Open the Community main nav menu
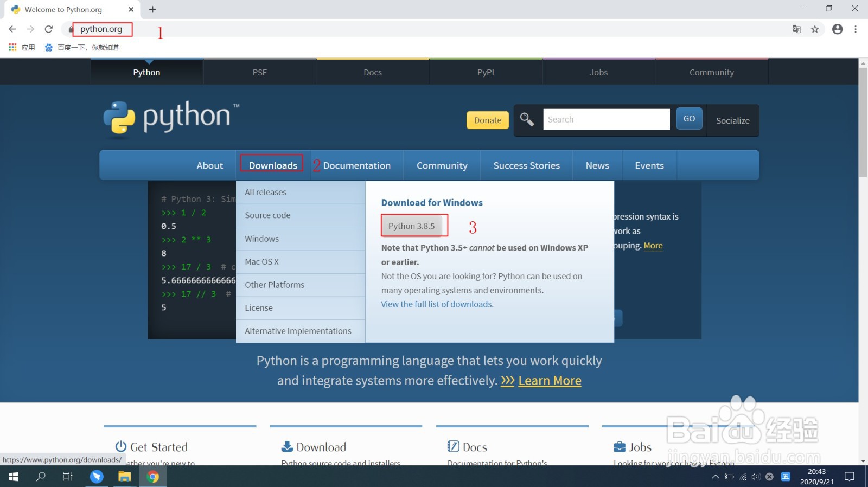This screenshot has height=487, width=868. 442,165
